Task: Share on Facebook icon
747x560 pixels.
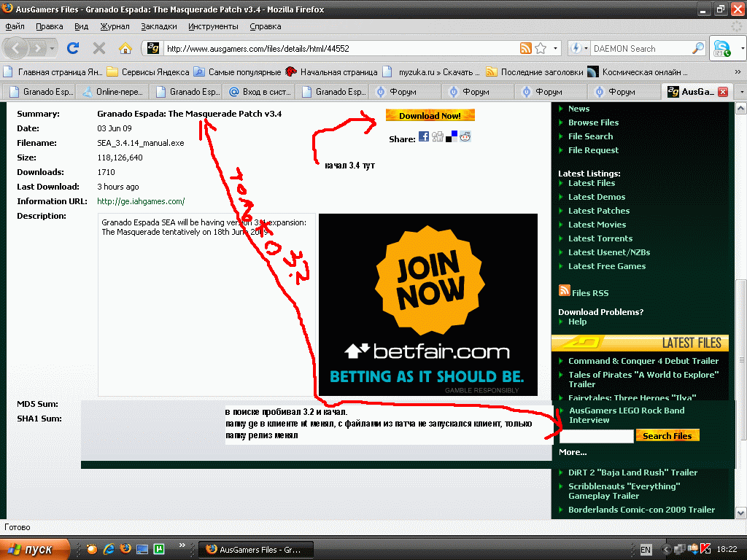Action: tap(424, 137)
